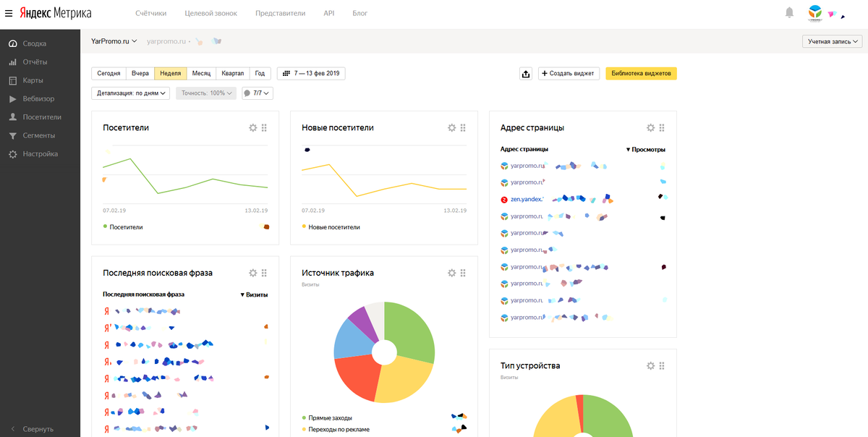Open Детализация: по дням dropdown
The width and height of the screenshot is (868, 437).
[x=131, y=93]
